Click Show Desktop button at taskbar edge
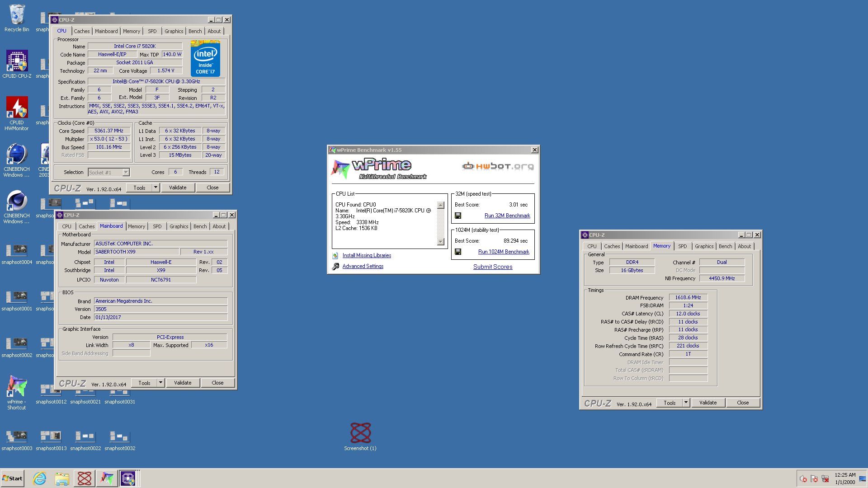Image resolution: width=868 pixels, height=488 pixels. pos(863,479)
